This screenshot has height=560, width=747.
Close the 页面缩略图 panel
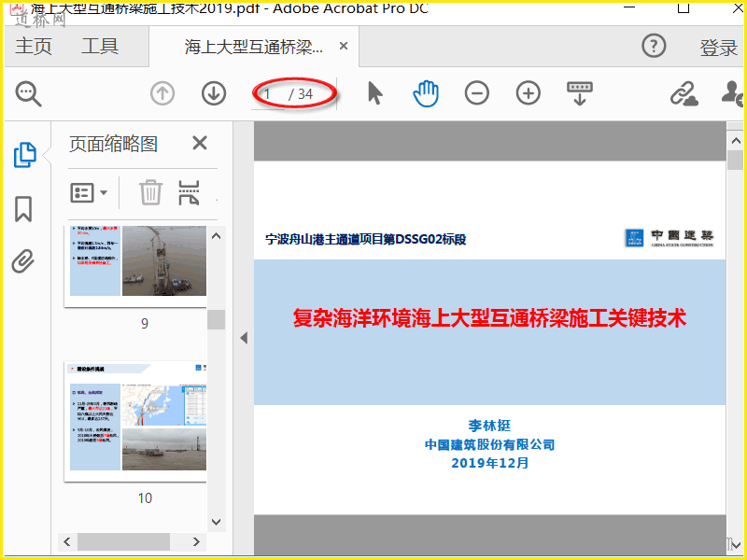pos(200,143)
